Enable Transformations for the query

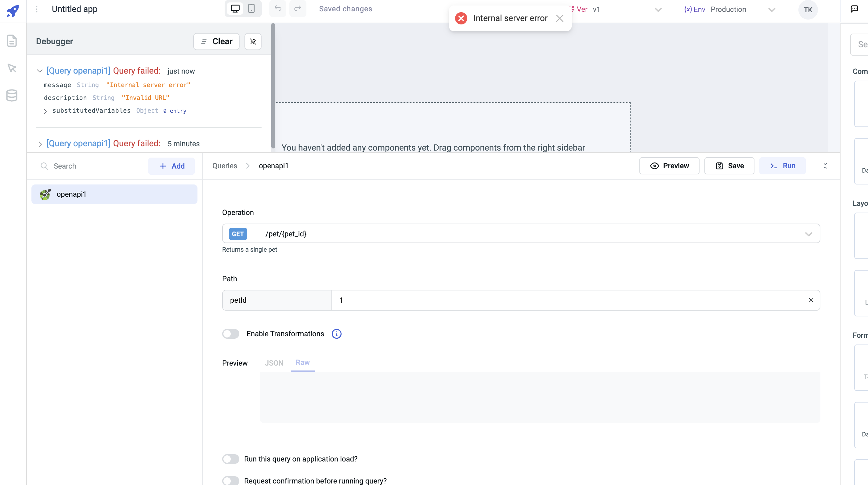pos(230,334)
